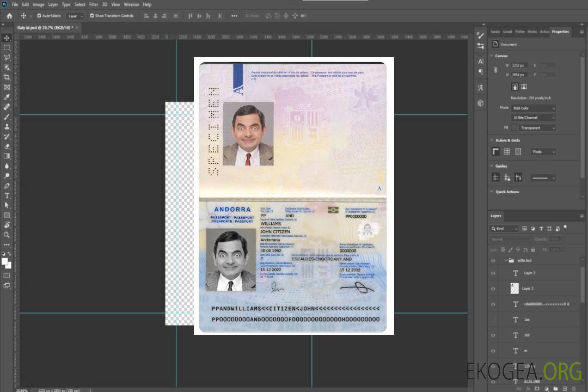The image size is (588, 392).
Task: Select the Crop tool
Action: pos(7,77)
